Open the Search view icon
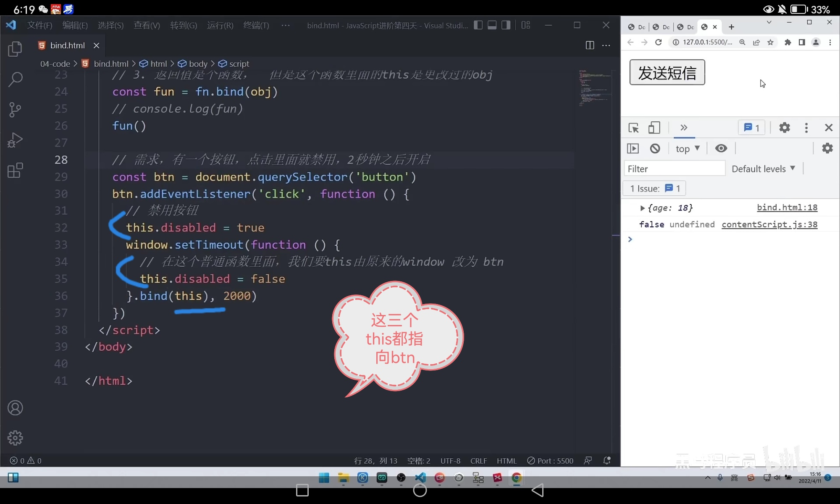 (x=15, y=79)
